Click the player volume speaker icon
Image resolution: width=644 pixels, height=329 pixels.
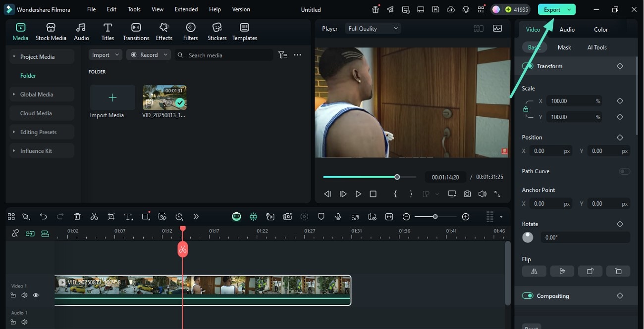(x=482, y=194)
